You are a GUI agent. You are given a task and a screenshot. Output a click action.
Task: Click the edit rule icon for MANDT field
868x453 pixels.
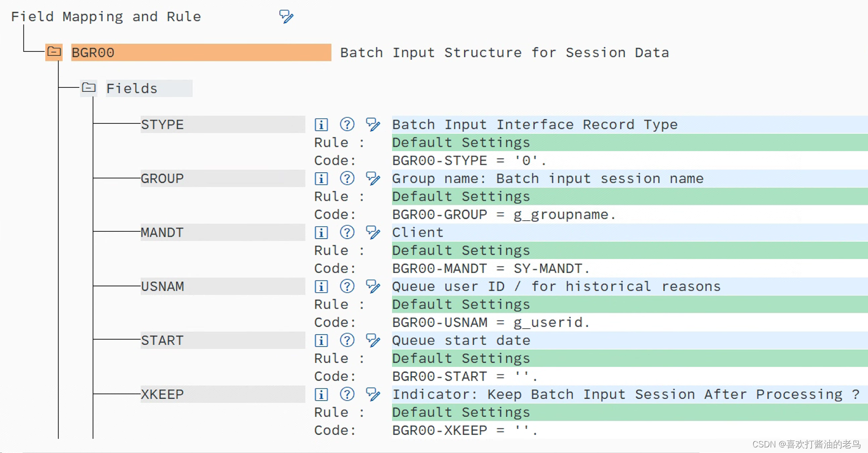pyautogui.click(x=373, y=232)
